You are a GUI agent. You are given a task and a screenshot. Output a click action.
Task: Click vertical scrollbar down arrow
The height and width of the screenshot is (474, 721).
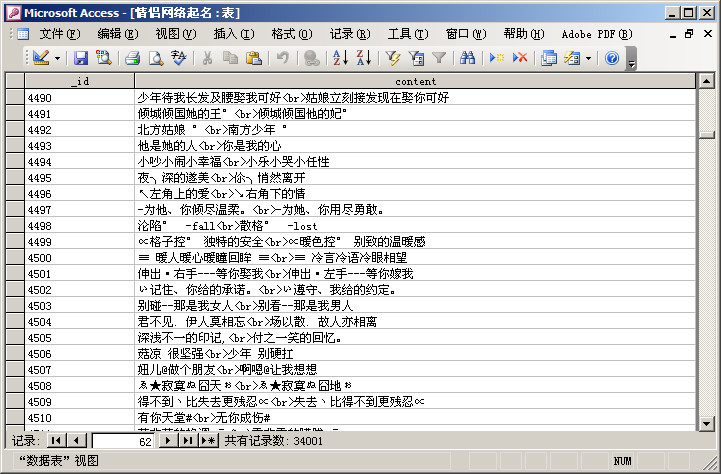click(706, 423)
